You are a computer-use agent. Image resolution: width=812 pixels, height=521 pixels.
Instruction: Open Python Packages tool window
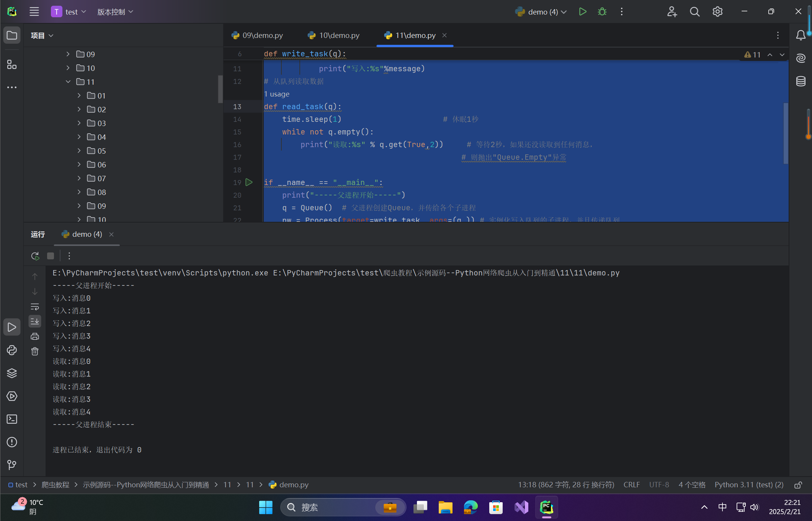[x=12, y=373]
